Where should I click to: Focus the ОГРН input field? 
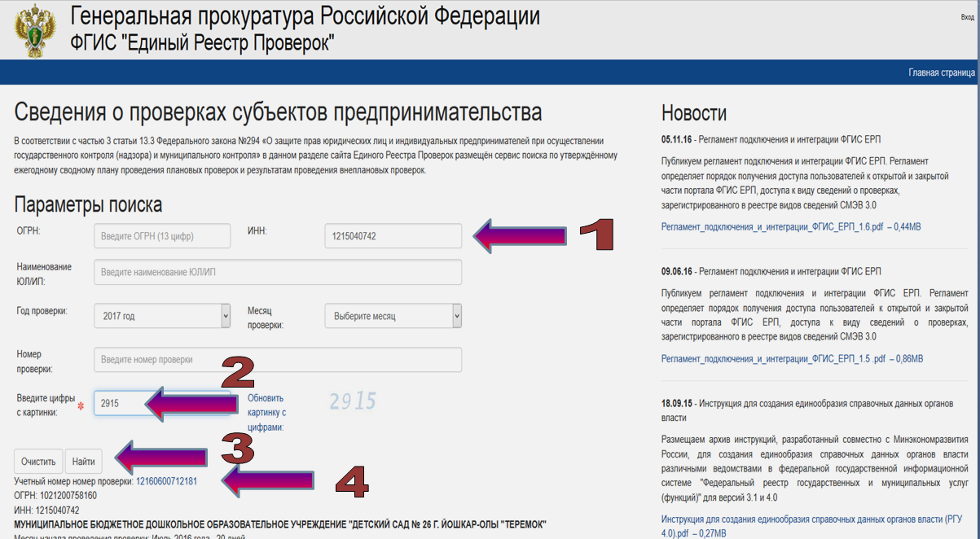162,236
